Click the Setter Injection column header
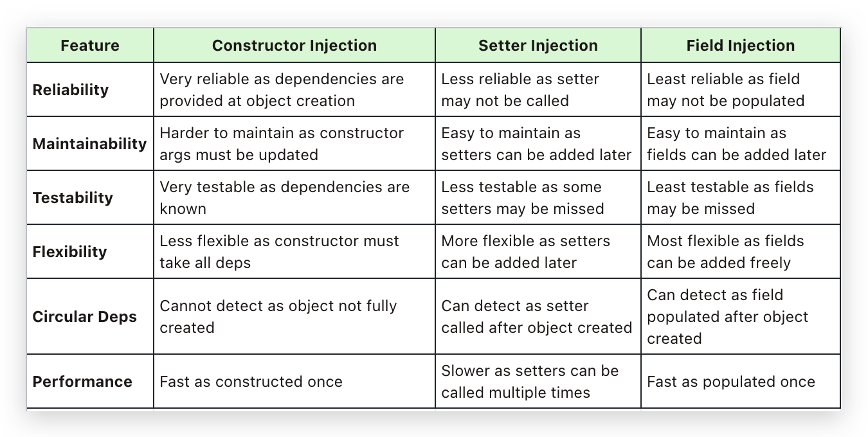 538,46
